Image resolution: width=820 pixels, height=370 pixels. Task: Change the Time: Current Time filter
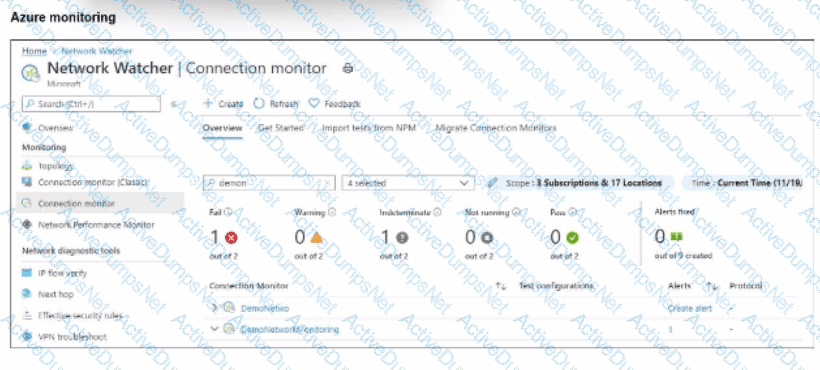click(x=742, y=183)
